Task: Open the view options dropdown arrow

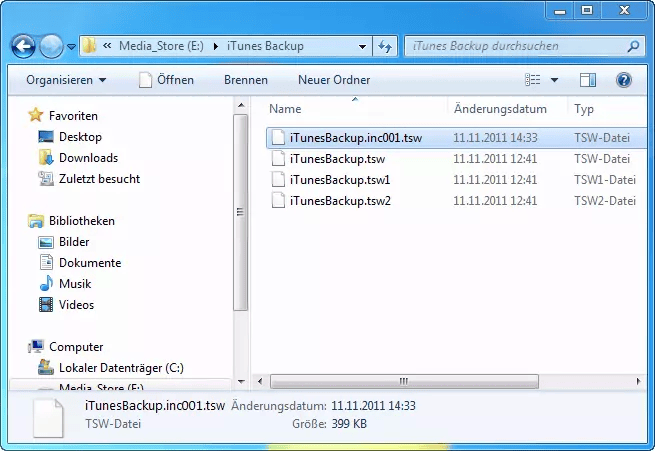Action: [x=554, y=80]
